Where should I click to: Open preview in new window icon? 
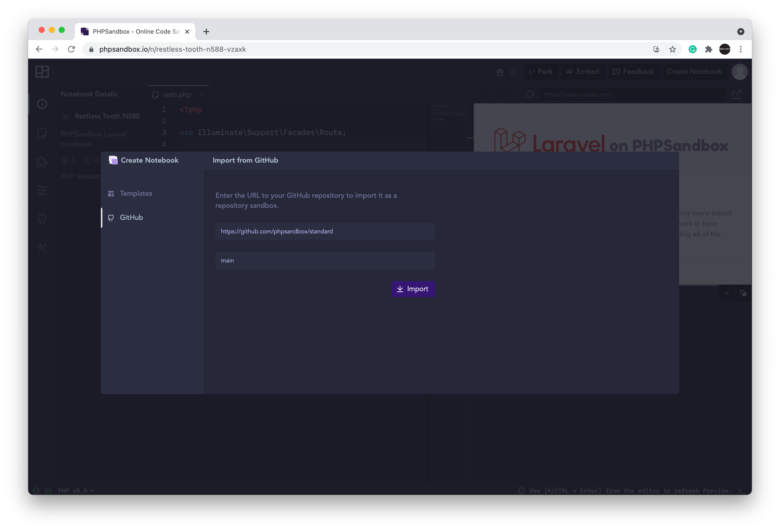736,95
